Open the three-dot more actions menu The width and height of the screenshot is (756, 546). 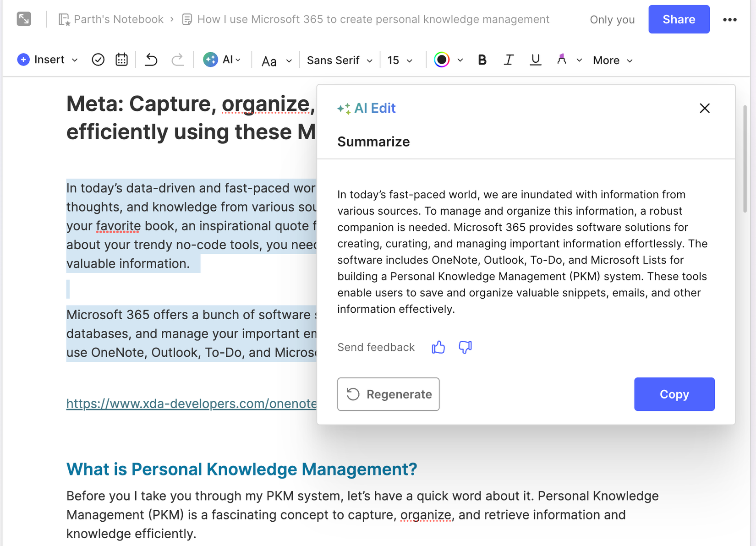tap(730, 20)
